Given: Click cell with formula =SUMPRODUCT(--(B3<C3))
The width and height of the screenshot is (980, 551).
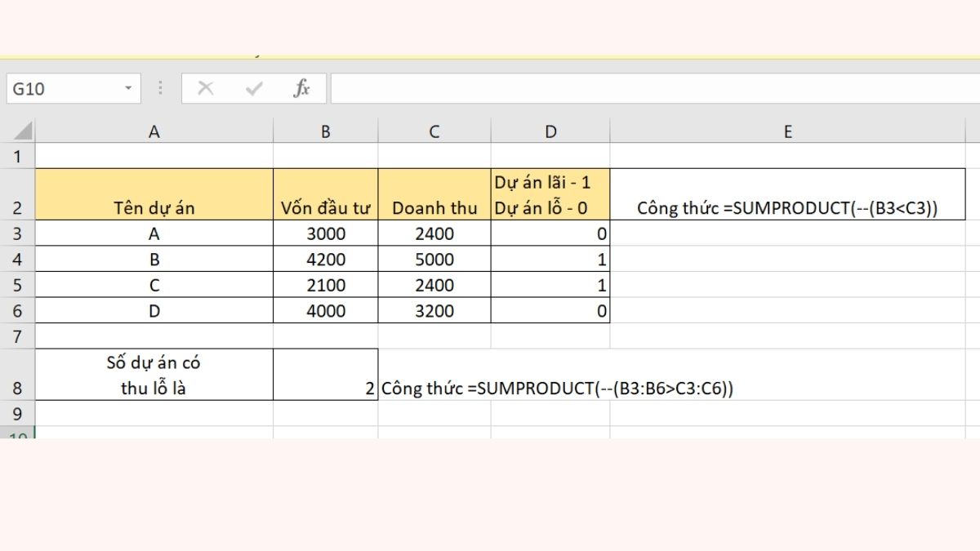Looking at the screenshot, I should 788,194.
